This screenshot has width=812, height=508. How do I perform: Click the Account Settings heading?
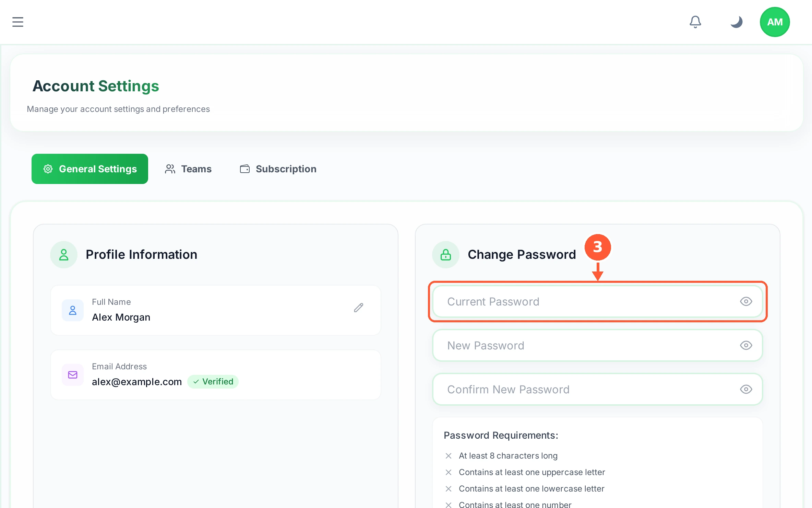(96, 86)
